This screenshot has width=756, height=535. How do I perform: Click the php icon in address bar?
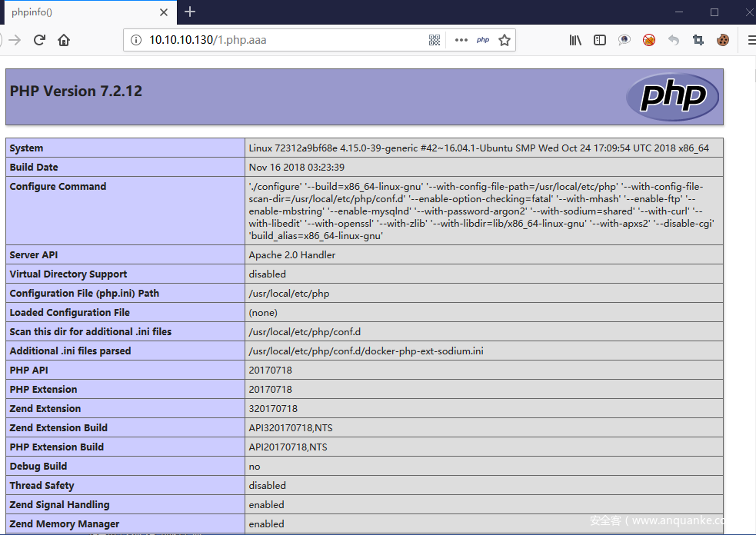click(483, 40)
